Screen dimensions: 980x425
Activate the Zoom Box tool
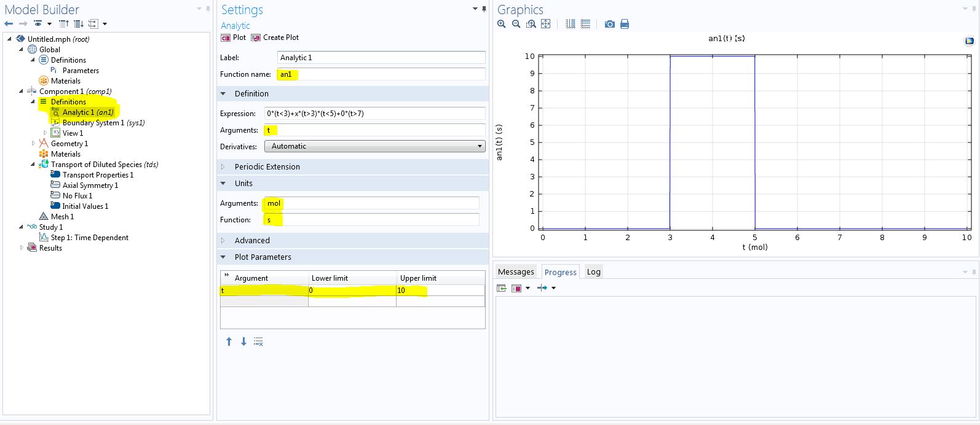[531, 24]
